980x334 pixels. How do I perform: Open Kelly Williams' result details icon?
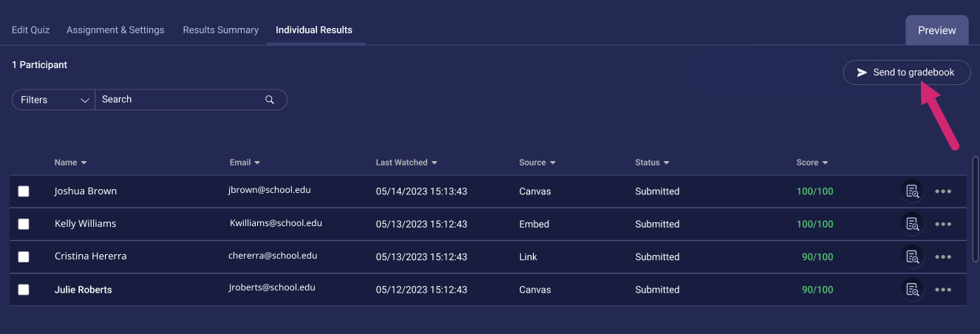click(x=913, y=224)
